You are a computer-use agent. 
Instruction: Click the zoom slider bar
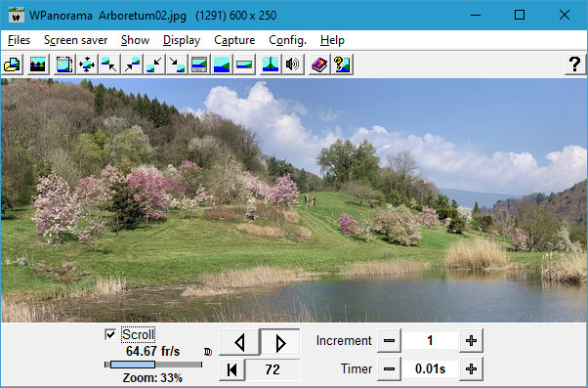tap(153, 365)
